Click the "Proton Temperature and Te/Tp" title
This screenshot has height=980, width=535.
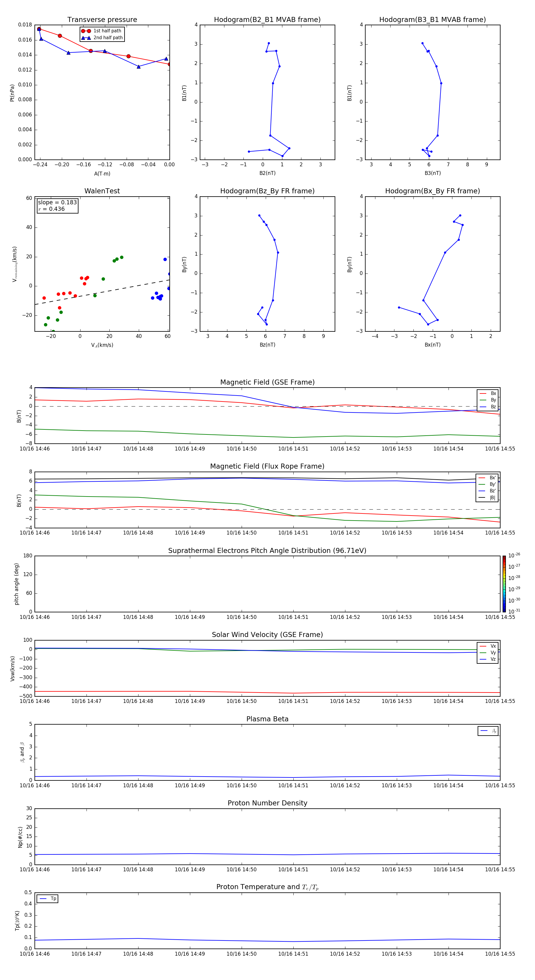[x=267, y=887]
